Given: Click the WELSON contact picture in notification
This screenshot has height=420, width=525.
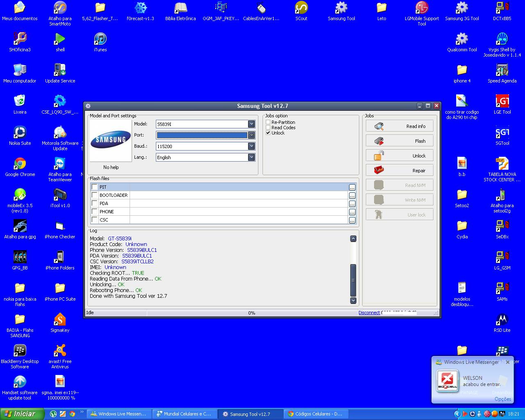Looking at the screenshot, I should [x=447, y=381].
